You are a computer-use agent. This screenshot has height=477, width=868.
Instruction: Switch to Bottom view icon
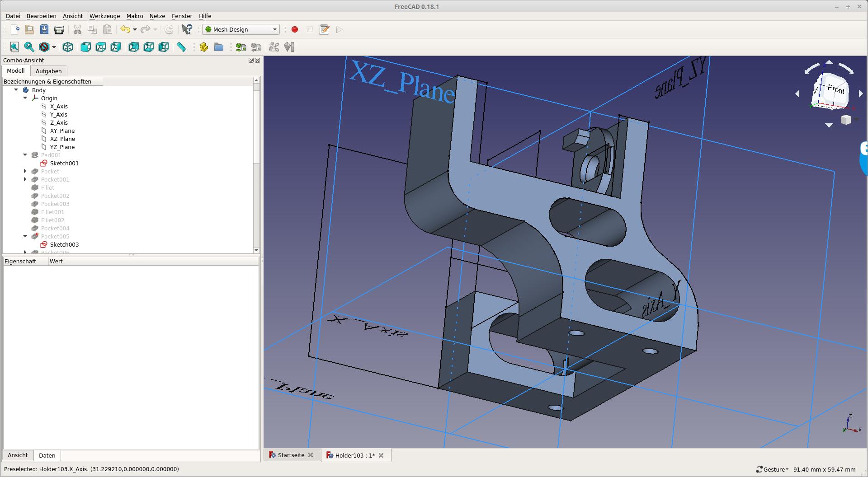pyautogui.click(x=149, y=47)
